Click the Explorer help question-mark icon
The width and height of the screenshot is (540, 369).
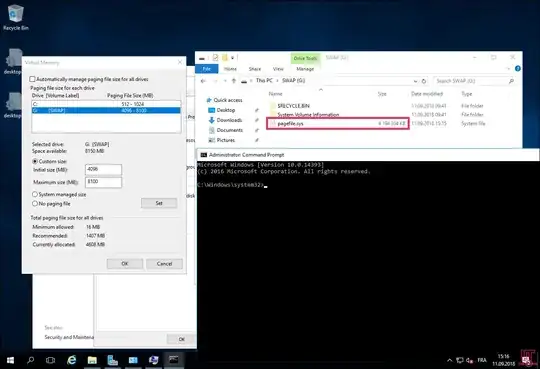point(518,69)
